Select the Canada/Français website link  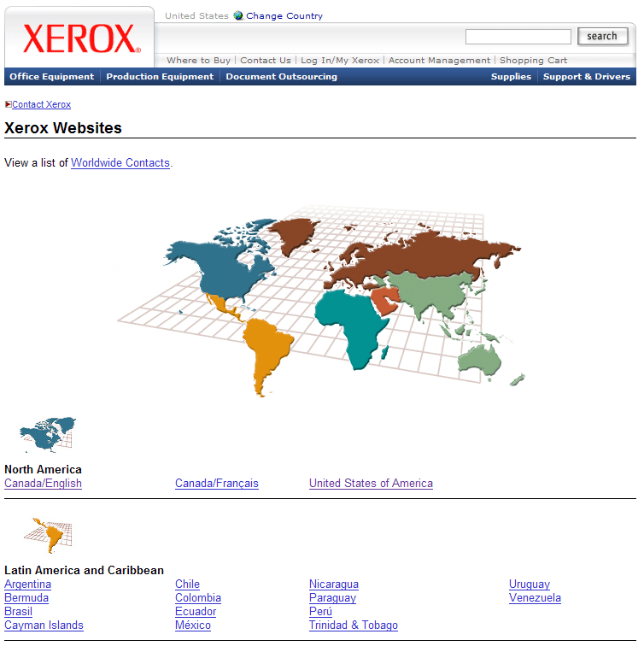pyautogui.click(x=217, y=484)
